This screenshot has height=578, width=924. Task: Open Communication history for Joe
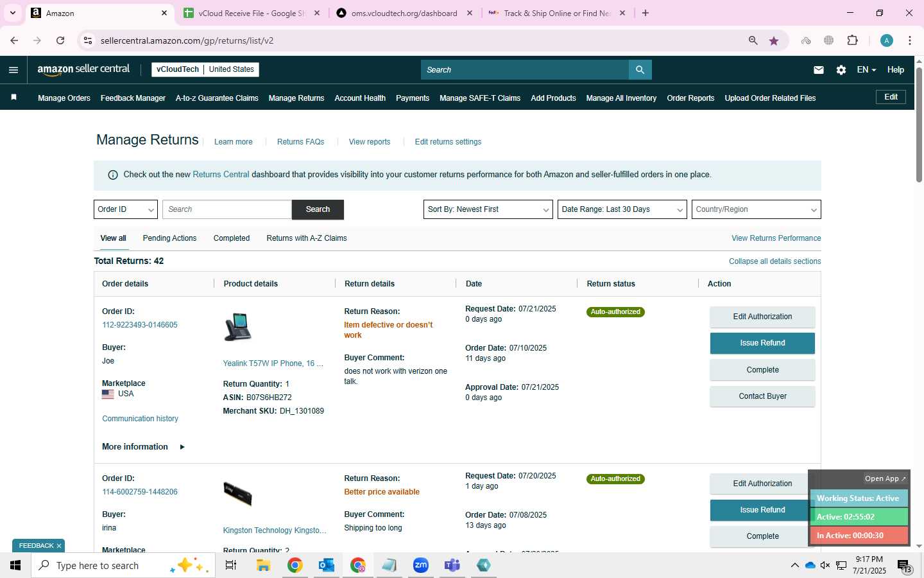pyautogui.click(x=140, y=419)
